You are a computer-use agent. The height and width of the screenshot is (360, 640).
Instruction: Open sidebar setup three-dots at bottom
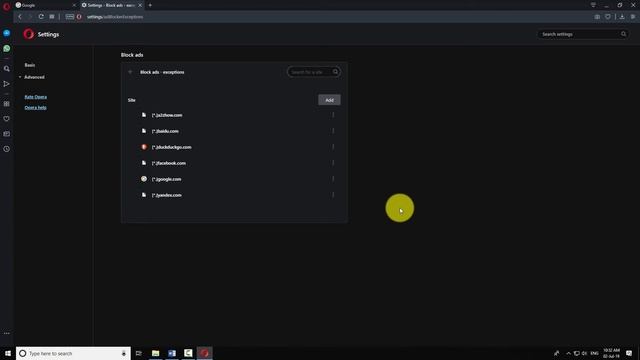7,333
